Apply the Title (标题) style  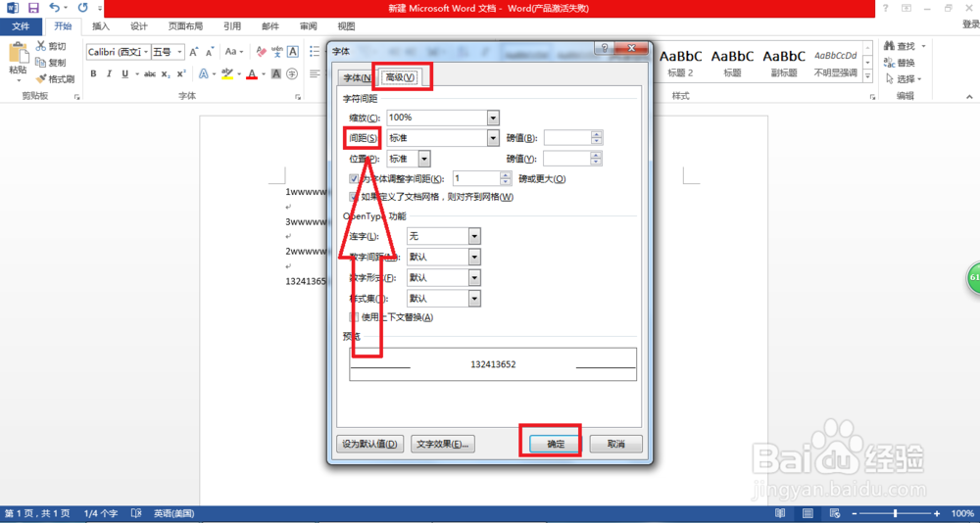(x=732, y=63)
